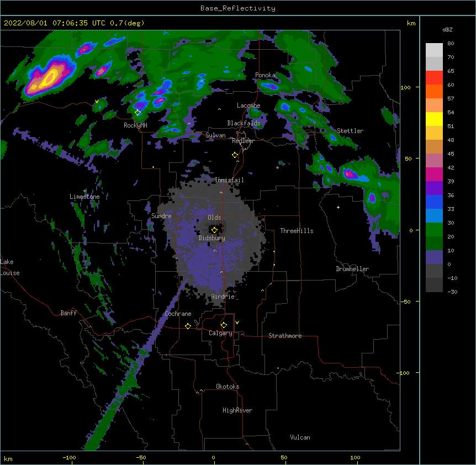Select the light grey swatch between 80 and 70
476x465 pixels.
[x=434, y=50]
